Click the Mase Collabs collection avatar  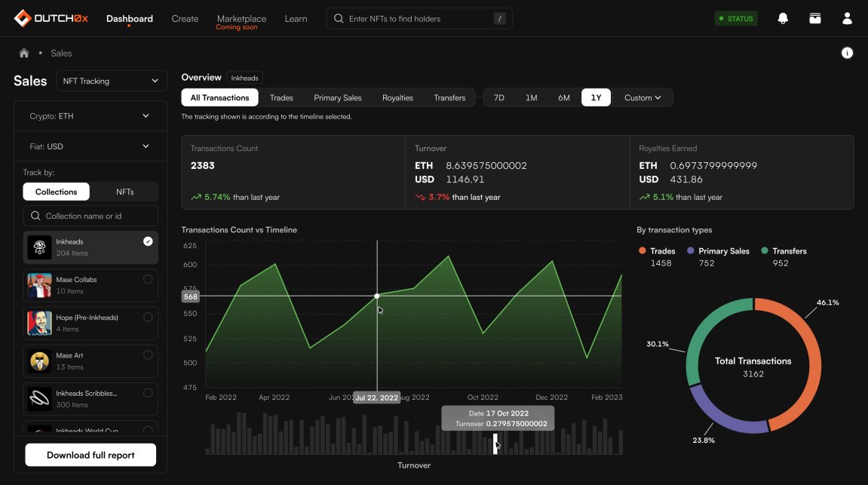pos(39,285)
